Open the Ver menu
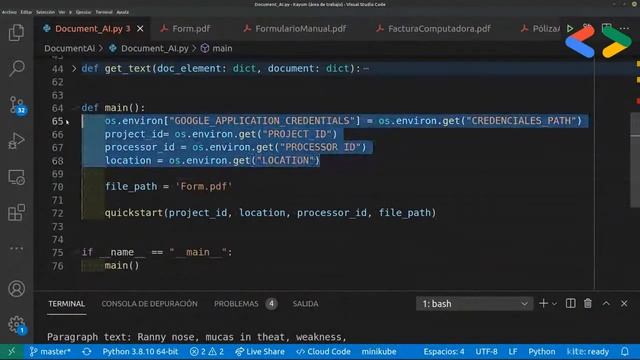The width and height of the screenshot is (640, 360). [62, 12]
